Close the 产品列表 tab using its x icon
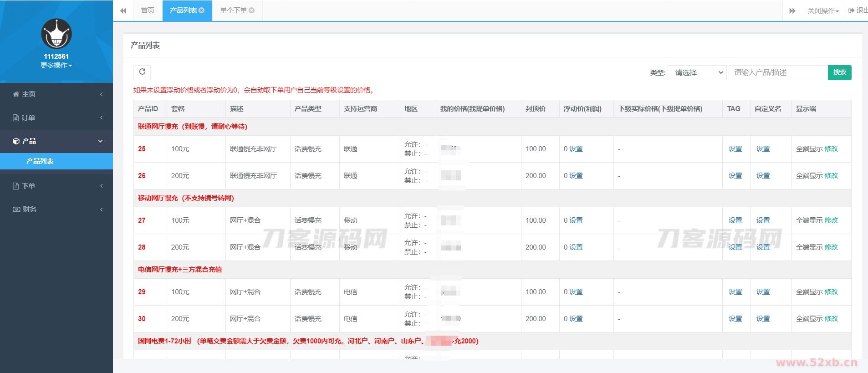 coord(202,10)
